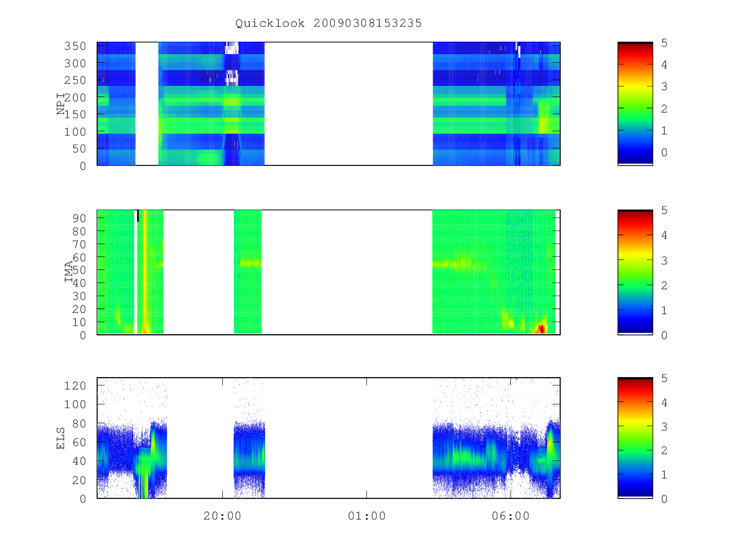
Task: Click the colorbar label 5 beside NPI panel
Action: pos(664,43)
